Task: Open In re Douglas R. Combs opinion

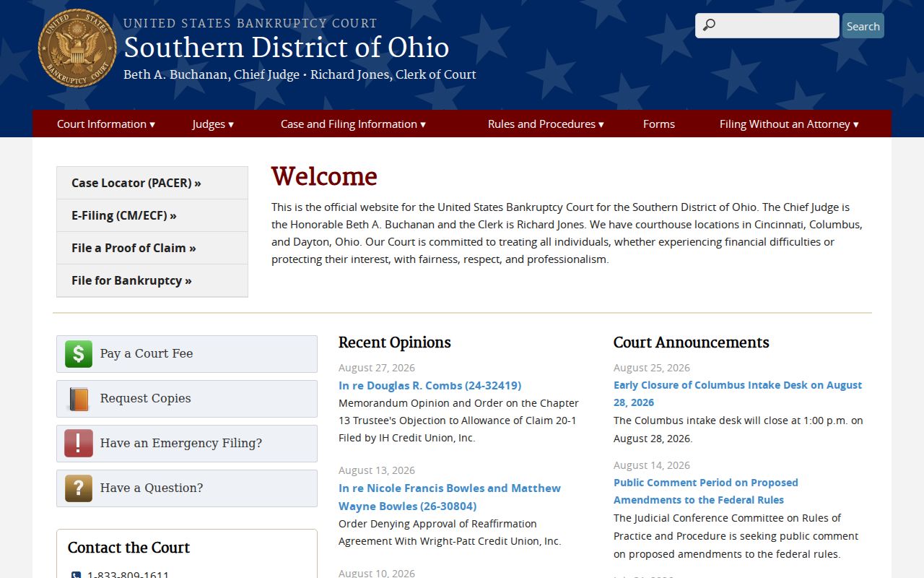Action: click(430, 386)
